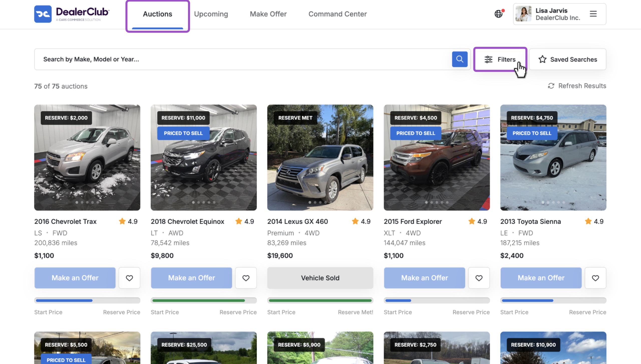Click Lisa Jarvis profile avatar
This screenshot has height=364, width=641.
click(x=523, y=14)
